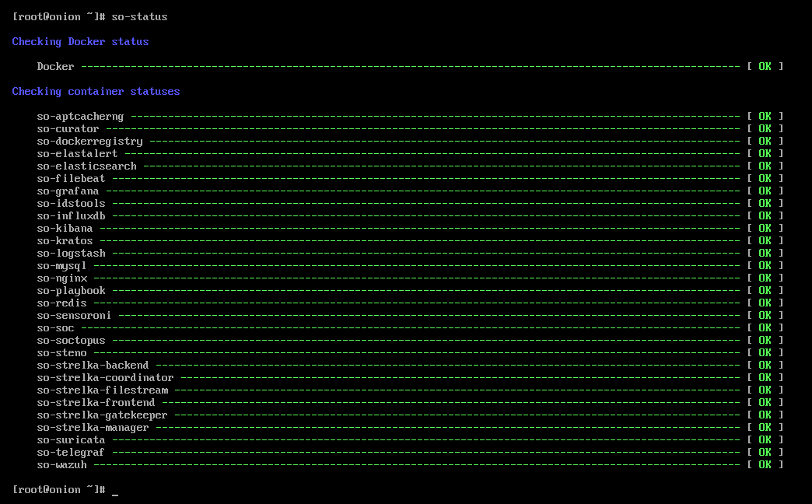Click the so-strelka-backend container name

[x=93, y=365]
